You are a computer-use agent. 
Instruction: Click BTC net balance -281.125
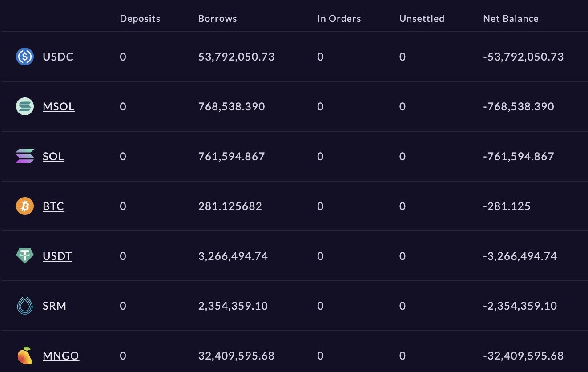click(x=507, y=206)
